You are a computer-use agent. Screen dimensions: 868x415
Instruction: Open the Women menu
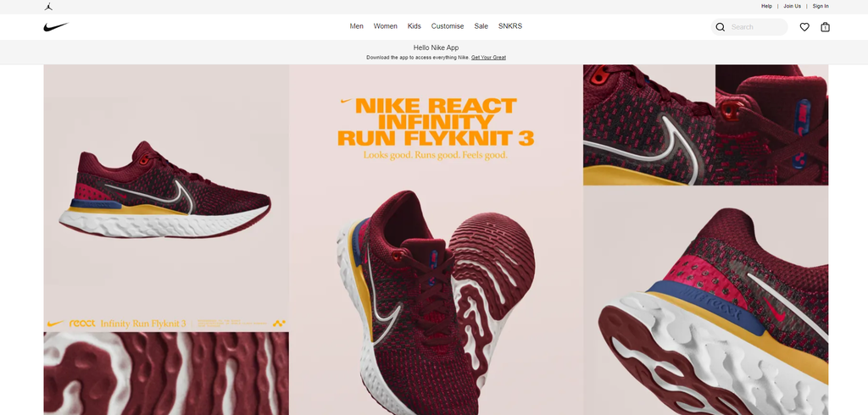tap(385, 26)
